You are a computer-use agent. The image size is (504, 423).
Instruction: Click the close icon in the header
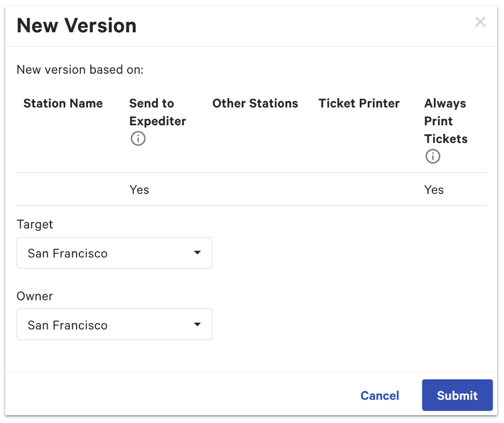pos(480,22)
